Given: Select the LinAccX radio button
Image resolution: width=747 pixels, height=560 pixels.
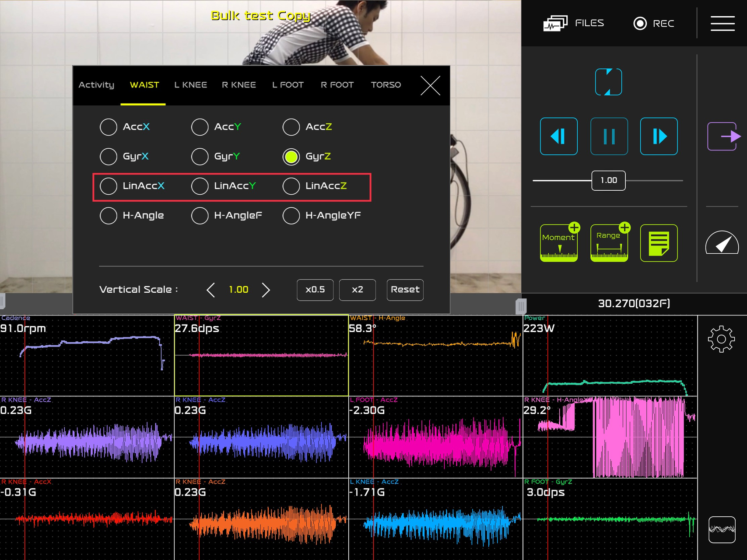Looking at the screenshot, I should (109, 186).
